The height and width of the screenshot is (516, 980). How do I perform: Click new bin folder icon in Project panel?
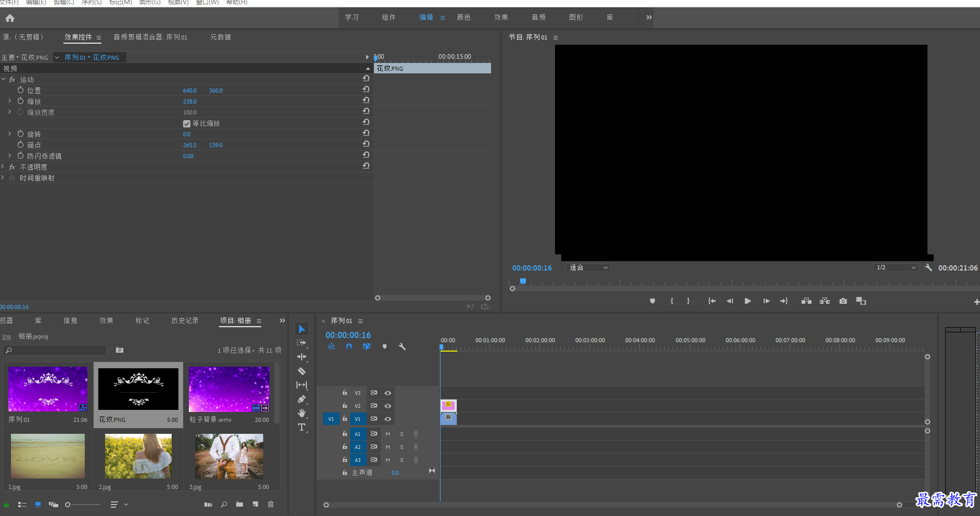click(x=239, y=504)
